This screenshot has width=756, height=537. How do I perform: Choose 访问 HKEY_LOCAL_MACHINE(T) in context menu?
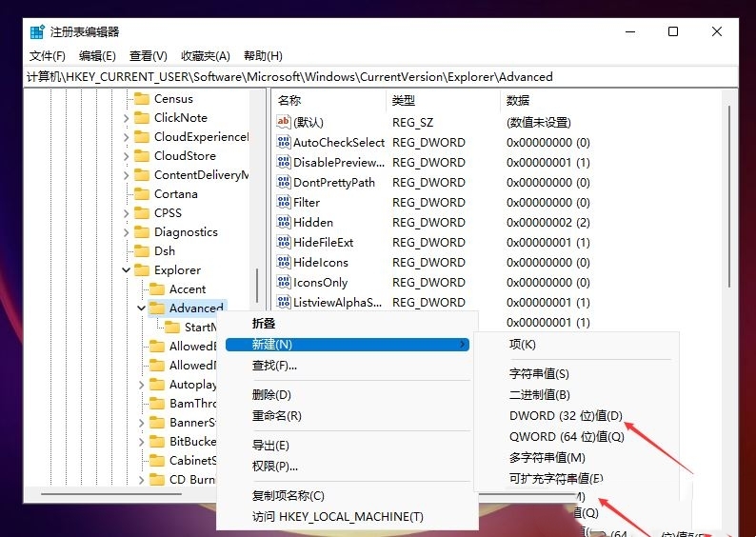pos(348,517)
